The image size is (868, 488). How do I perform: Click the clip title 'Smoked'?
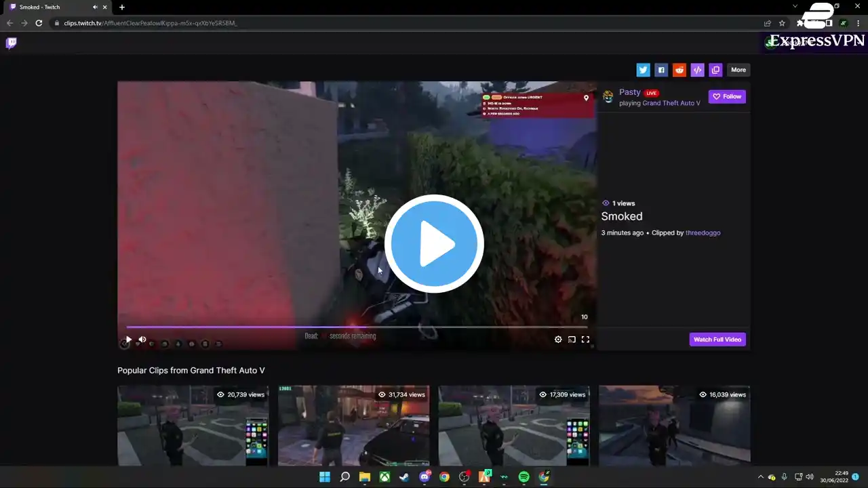point(622,216)
